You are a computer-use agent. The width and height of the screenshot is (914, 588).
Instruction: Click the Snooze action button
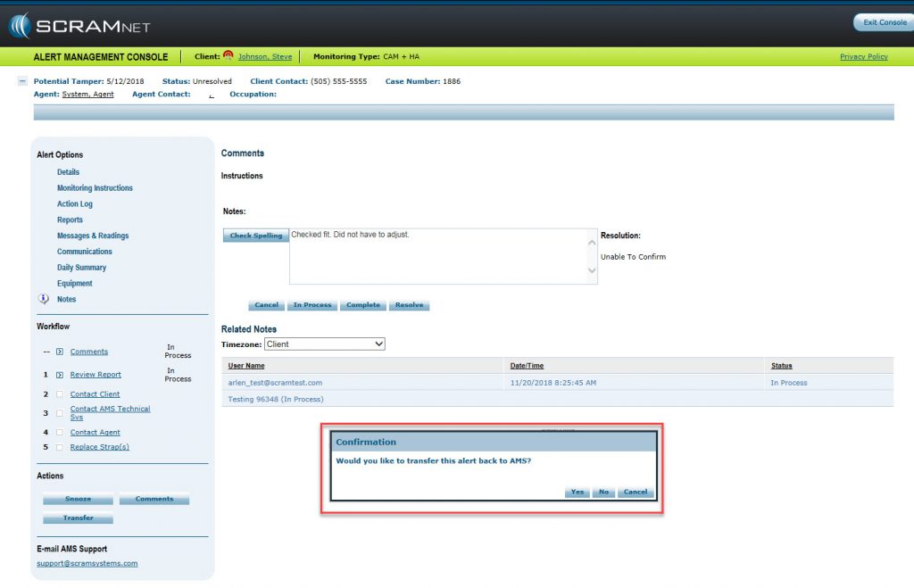[79, 499]
